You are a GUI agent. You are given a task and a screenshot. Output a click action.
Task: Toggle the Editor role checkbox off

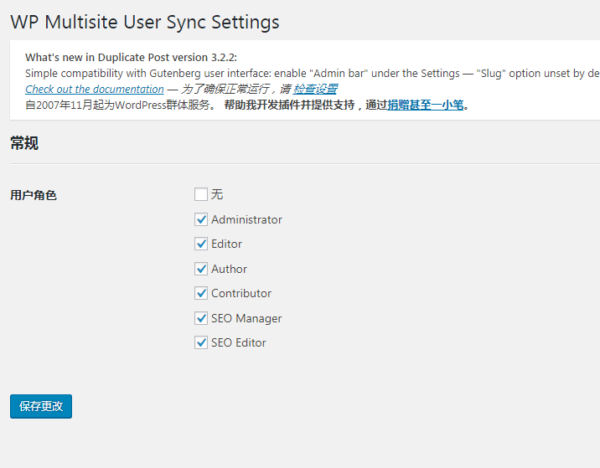click(x=201, y=244)
